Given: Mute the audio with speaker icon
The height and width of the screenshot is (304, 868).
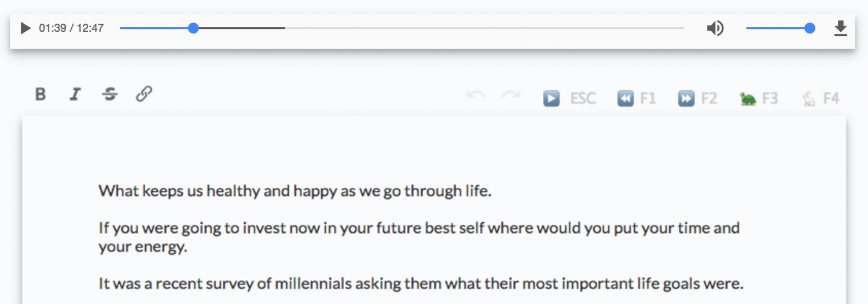Looking at the screenshot, I should pos(715,28).
